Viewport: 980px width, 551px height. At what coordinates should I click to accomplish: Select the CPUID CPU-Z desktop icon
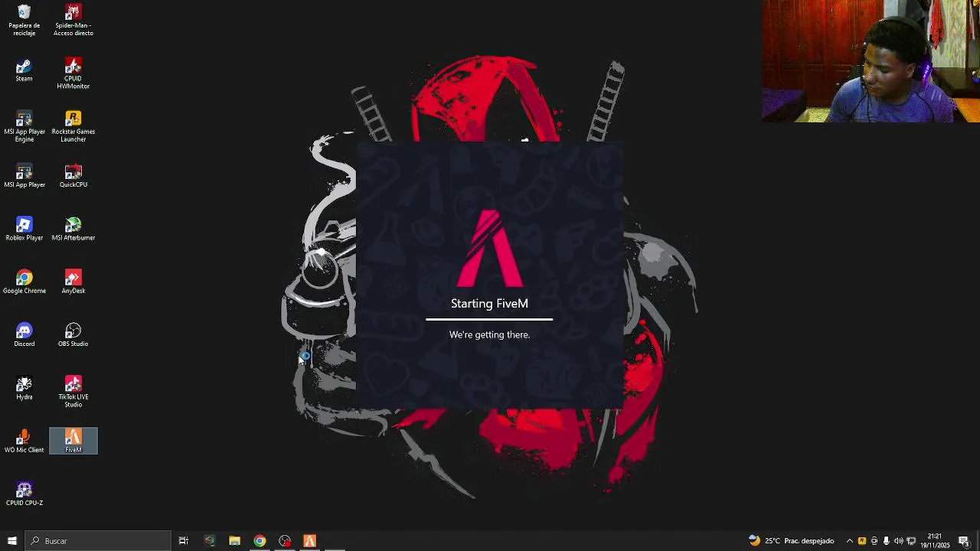24,494
